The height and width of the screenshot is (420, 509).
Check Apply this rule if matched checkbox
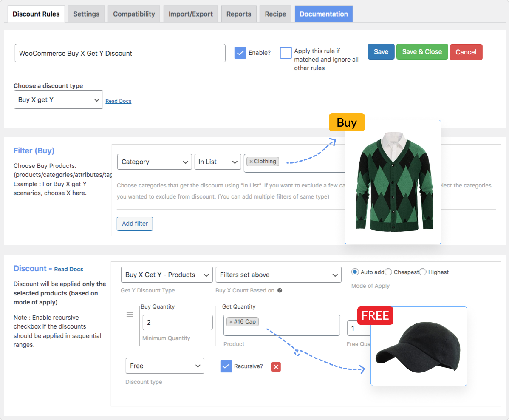(x=286, y=53)
